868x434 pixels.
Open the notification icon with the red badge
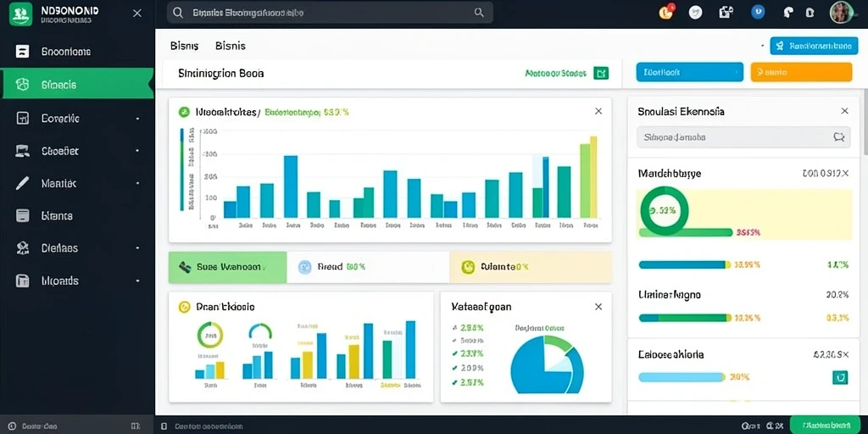[x=666, y=12]
